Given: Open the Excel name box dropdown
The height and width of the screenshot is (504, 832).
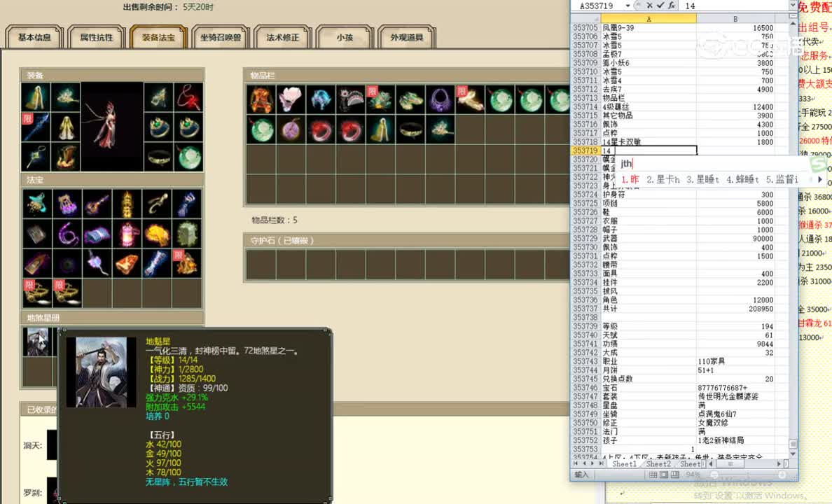Looking at the screenshot, I should click(628, 6).
